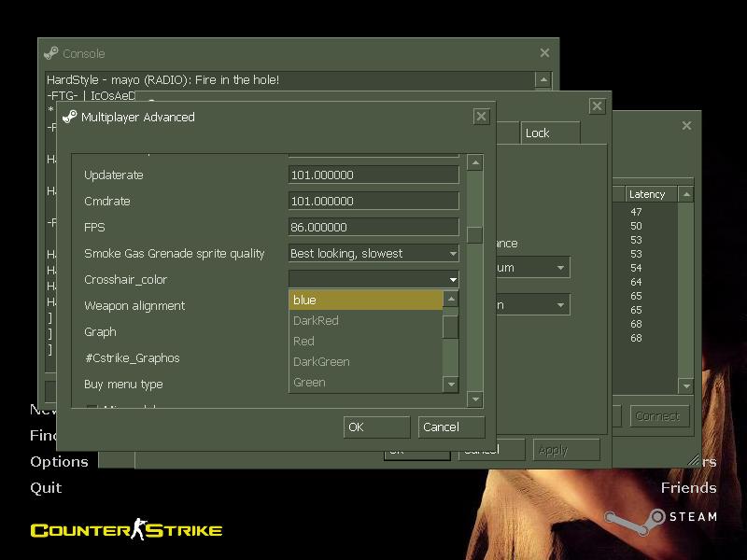Choose Red crosshair color

click(365, 341)
